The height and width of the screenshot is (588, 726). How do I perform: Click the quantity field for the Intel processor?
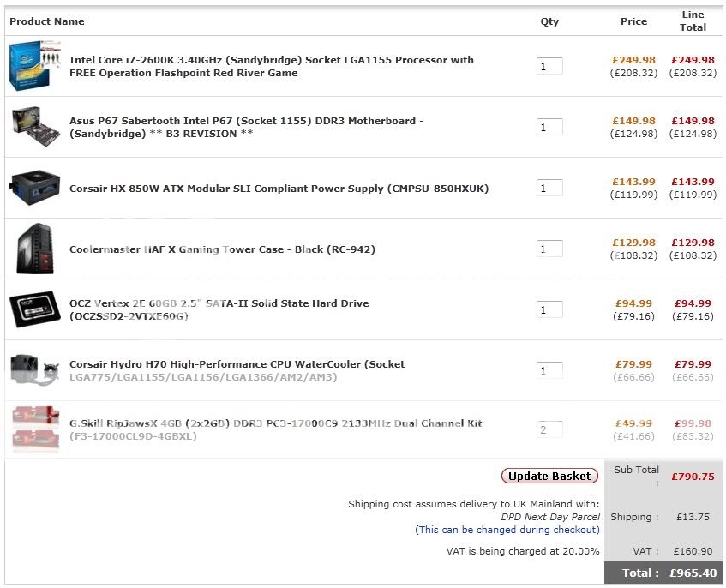(x=549, y=66)
